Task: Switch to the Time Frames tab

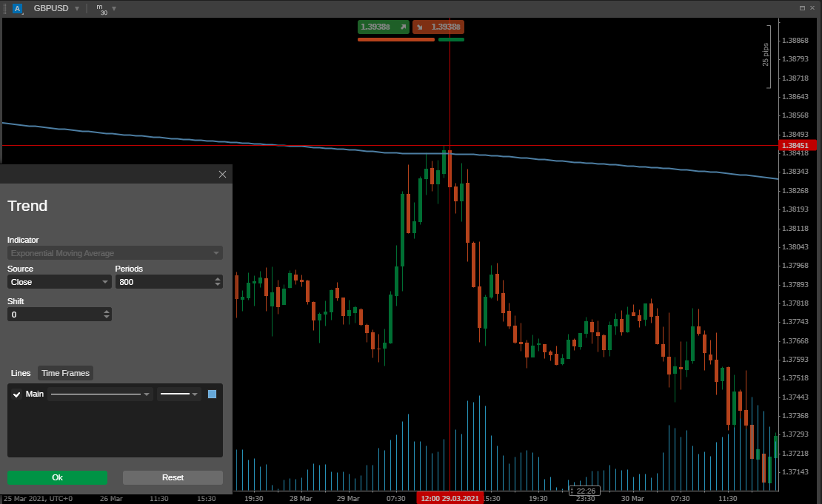Action: point(65,373)
